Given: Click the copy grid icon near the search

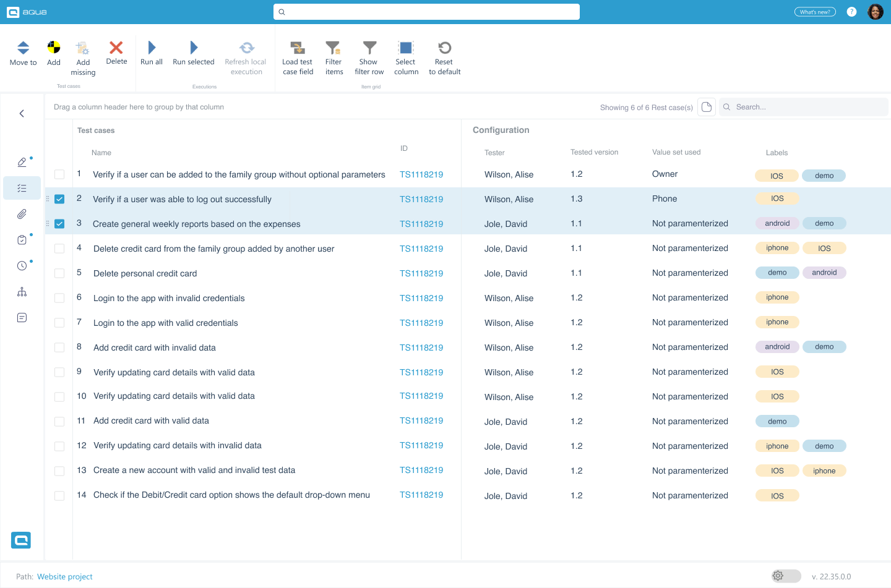Looking at the screenshot, I should (706, 106).
